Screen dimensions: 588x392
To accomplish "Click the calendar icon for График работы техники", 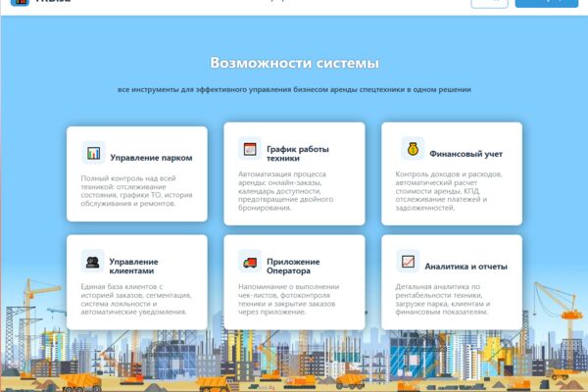I will coord(250,149).
